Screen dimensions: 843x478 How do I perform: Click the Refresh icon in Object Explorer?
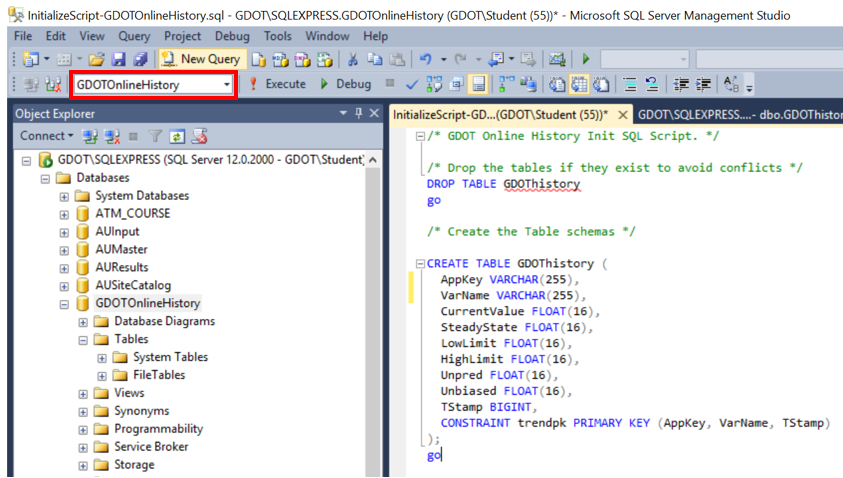(177, 137)
